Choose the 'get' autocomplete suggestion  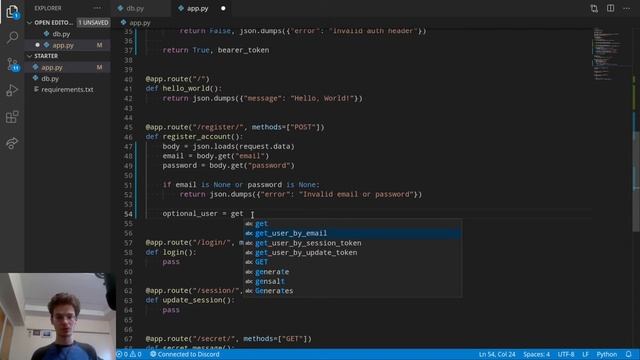[353, 224]
